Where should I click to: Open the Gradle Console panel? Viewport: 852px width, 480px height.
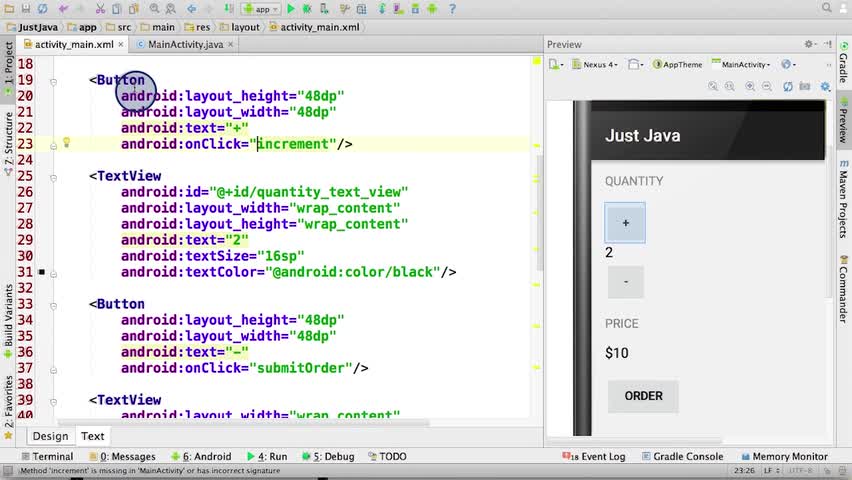[682, 457]
